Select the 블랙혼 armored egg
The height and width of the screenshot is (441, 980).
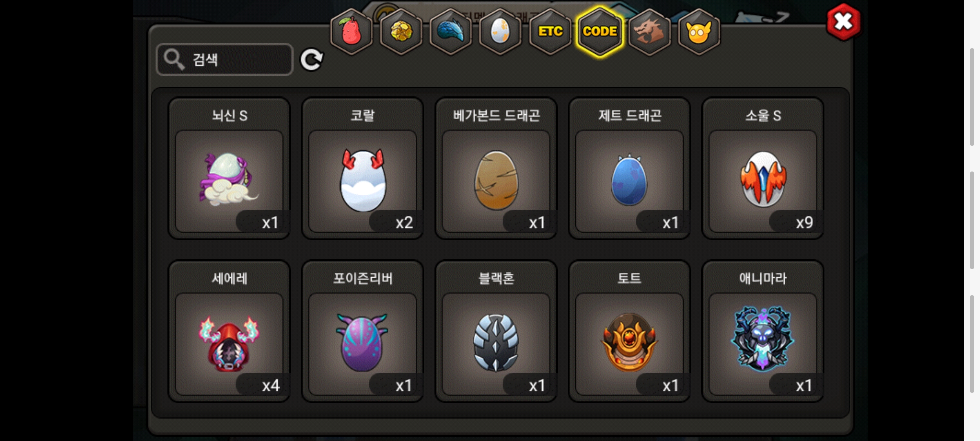tap(496, 331)
